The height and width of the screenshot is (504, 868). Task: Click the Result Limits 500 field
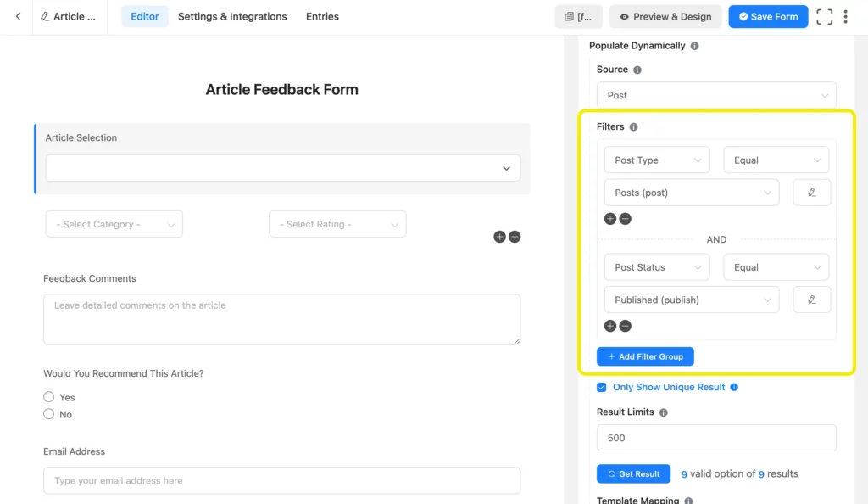716,438
